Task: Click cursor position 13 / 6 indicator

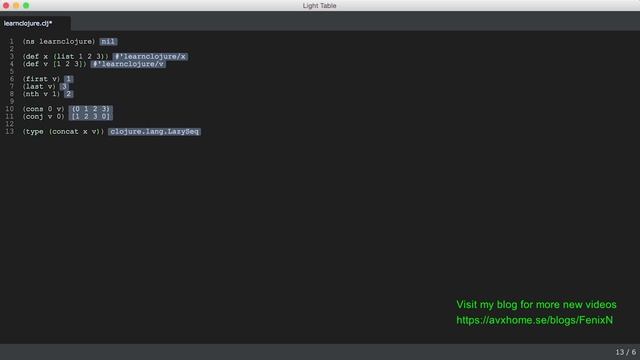Action: (626, 352)
